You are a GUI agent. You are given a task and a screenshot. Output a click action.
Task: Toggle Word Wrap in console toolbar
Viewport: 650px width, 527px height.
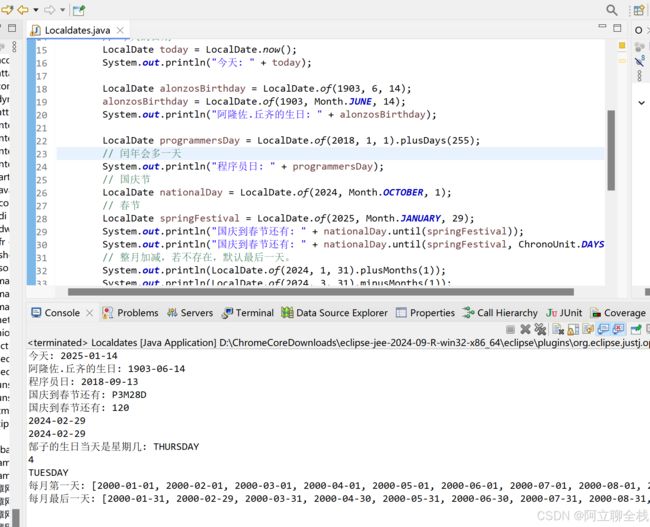pos(588,330)
